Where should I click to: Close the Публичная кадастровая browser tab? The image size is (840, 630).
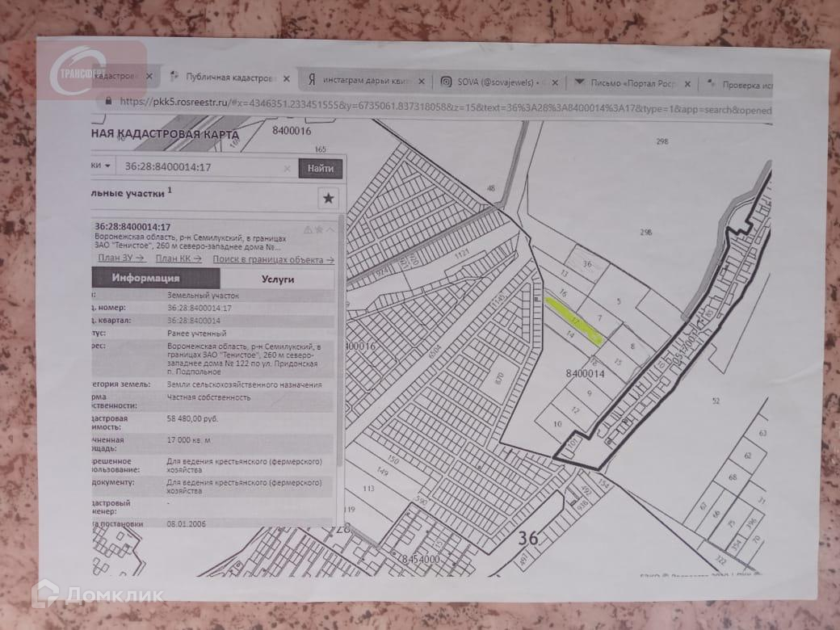point(287,79)
